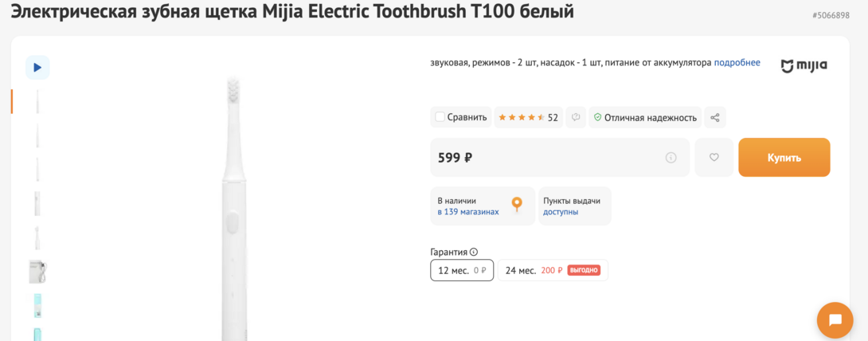Expand specifications via 'подробнее' link
868x341 pixels.
coord(737,63)
